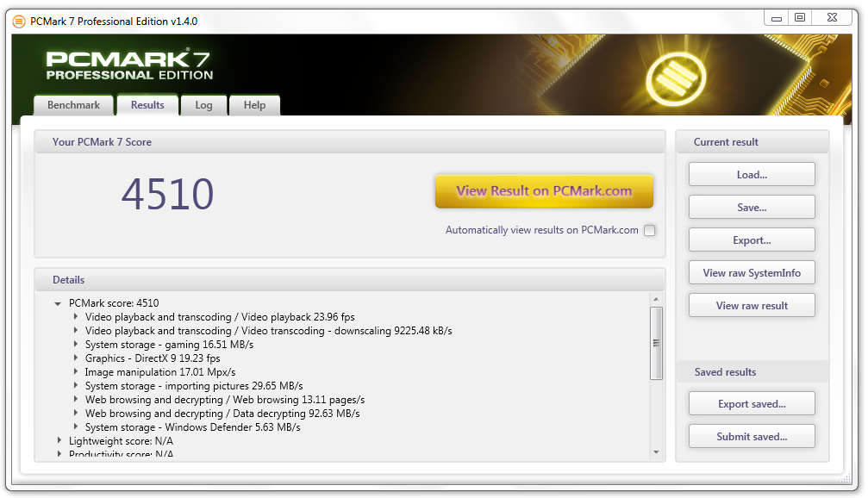Open the Log tab
This screenshot has height=498, width=868.
pos(203,104)
